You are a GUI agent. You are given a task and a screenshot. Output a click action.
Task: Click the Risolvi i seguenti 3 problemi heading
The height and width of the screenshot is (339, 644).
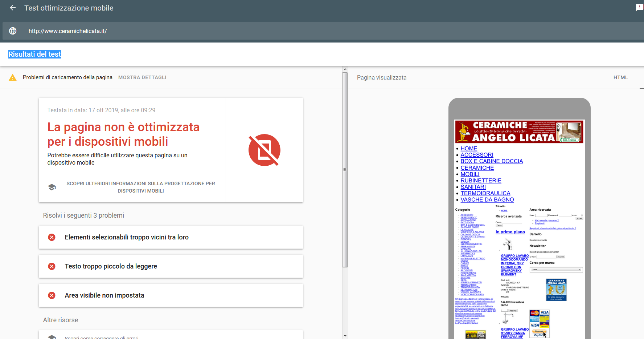pos(83,215)
